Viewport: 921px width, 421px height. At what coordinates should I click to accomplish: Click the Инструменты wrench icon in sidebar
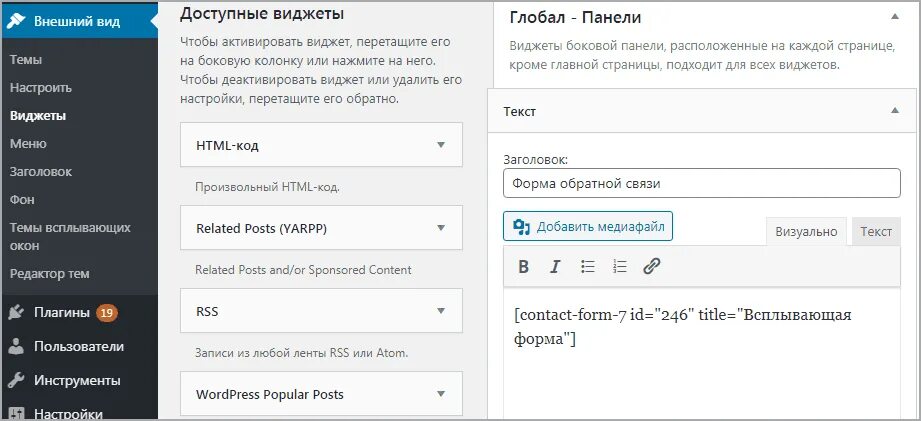(16, 380)
